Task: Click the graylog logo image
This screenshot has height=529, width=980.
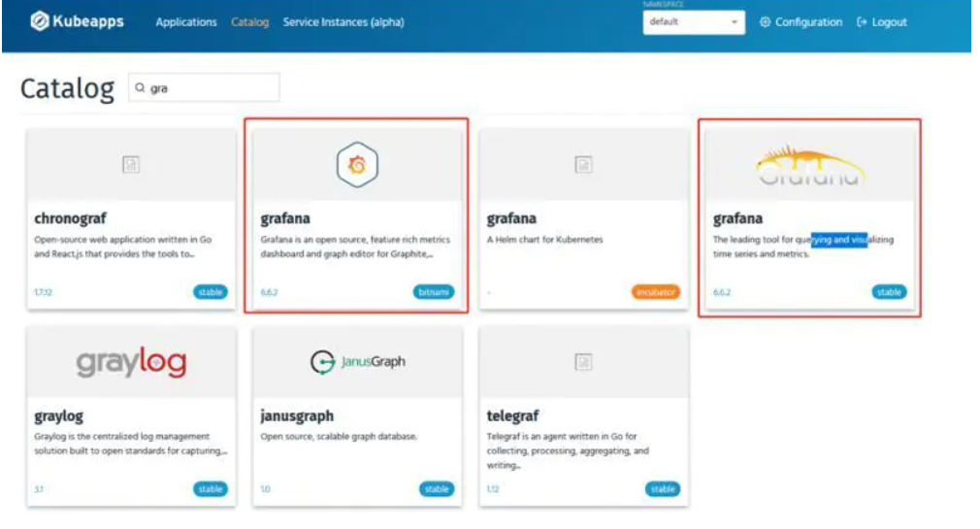Action: 131,362
